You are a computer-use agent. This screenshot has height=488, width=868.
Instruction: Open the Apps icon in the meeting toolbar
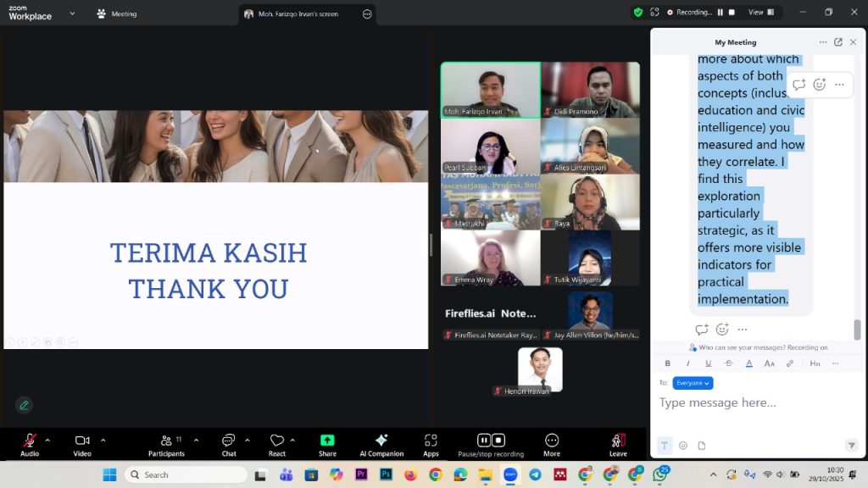click(x=431, y=441)
